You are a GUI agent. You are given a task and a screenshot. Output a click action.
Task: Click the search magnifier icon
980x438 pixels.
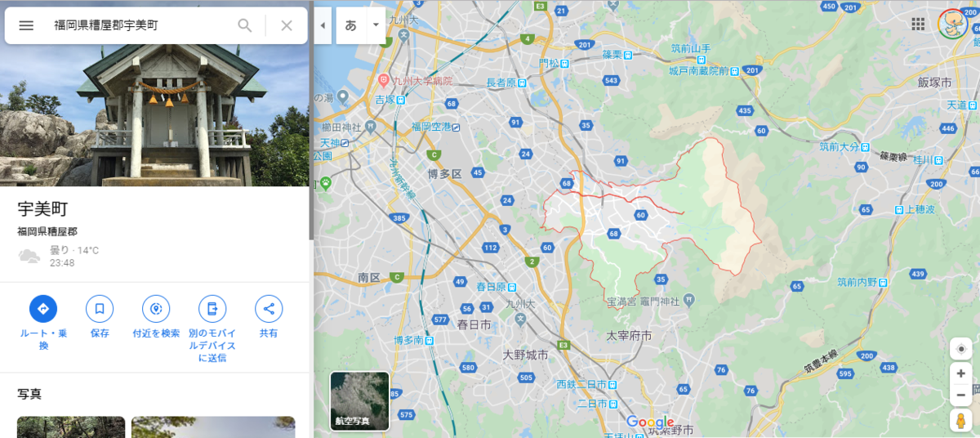coord(245,25)
